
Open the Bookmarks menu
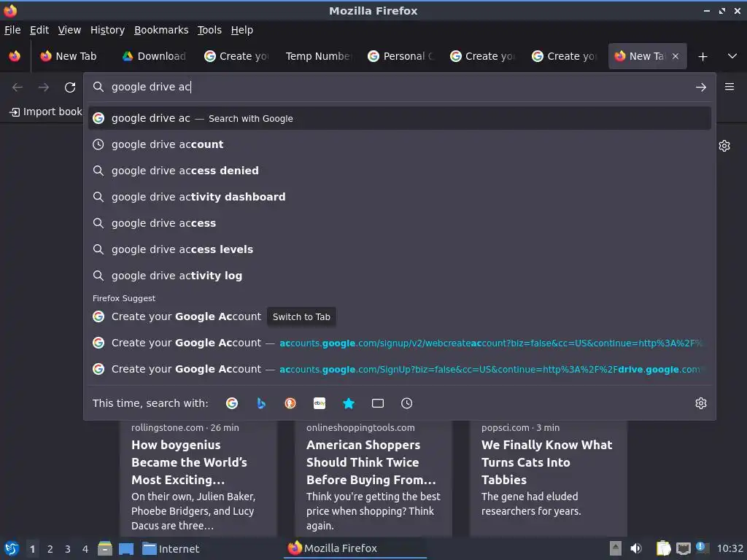coord(161,30)
